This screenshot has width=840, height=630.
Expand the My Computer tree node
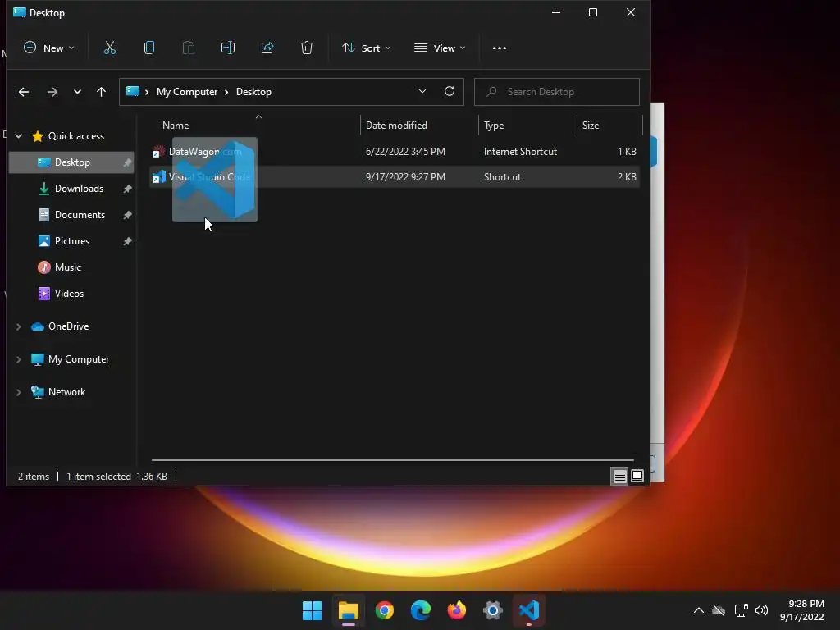(x=19, y=359)
